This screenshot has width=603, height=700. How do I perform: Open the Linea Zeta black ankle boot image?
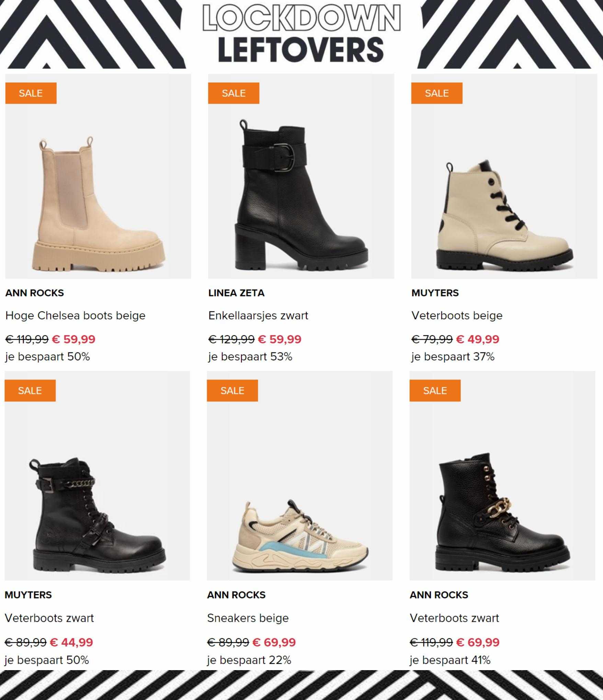point(301,176)
